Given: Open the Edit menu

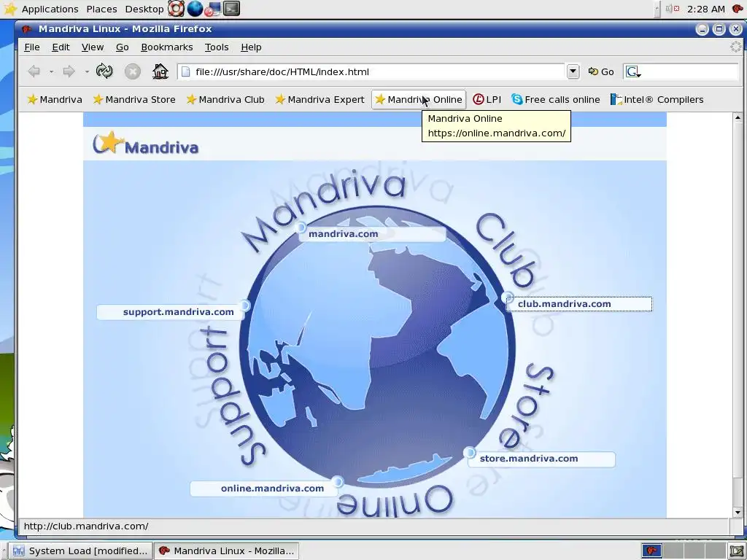Looking at the screenshot, I should 61,47.
